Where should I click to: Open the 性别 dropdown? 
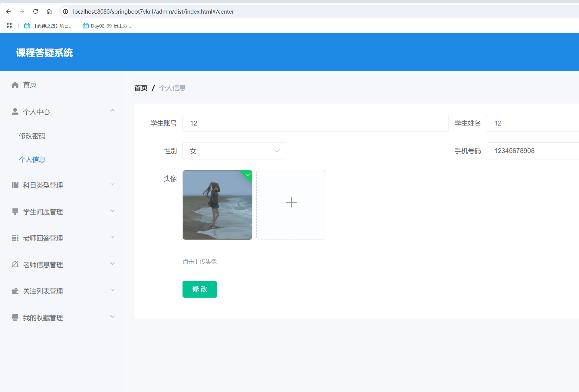point(234,151)
